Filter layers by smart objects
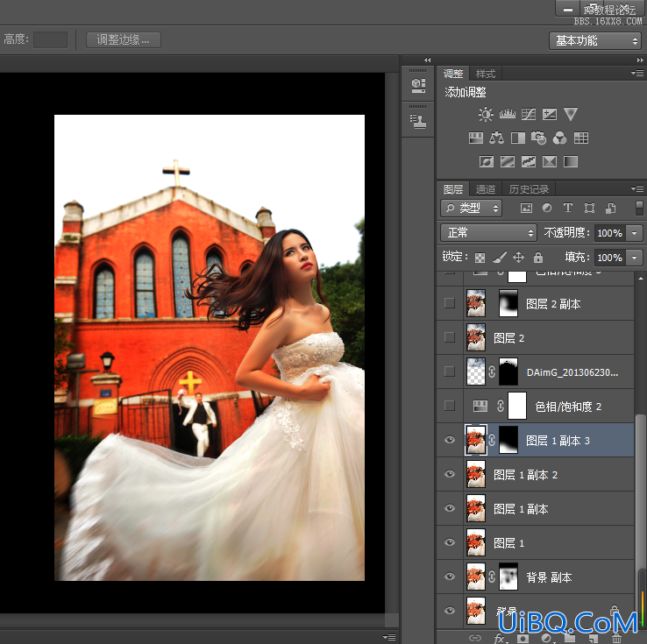The width and height of the screenshot is (647, 644). coord(611,209)
